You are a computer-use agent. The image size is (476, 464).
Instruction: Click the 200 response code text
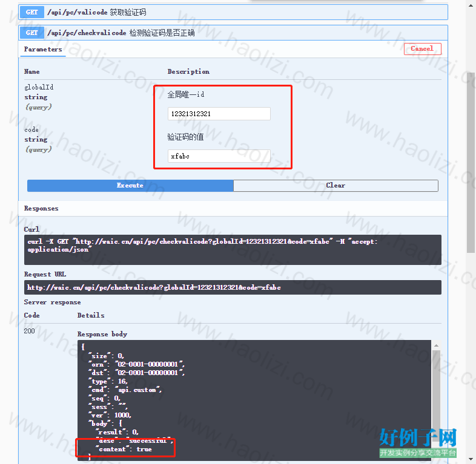click(30, 331)
